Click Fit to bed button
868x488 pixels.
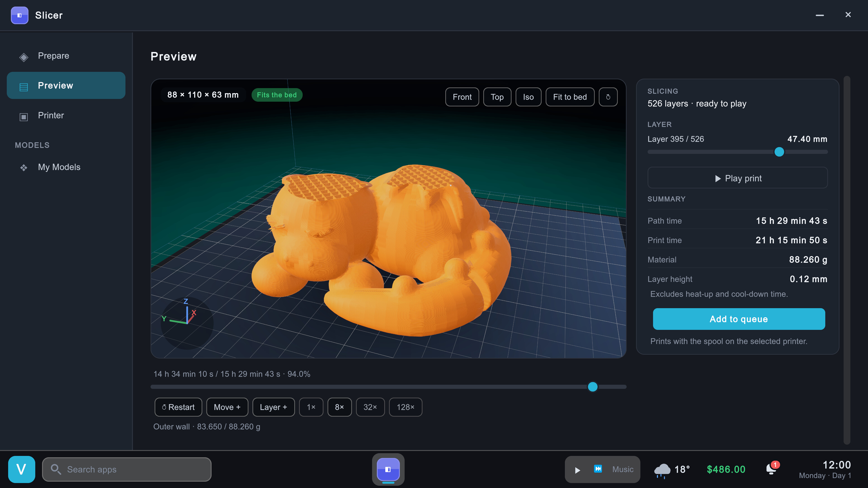click(x=570, y=97)
